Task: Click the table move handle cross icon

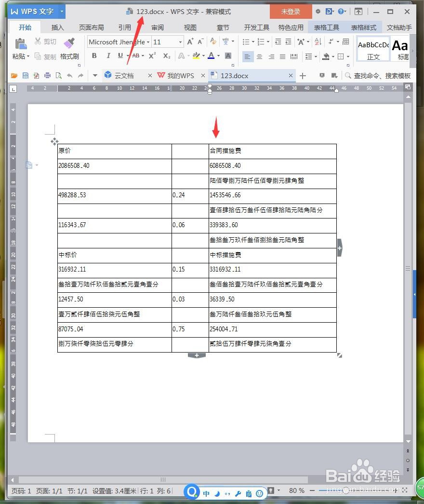Action: pyautogui.click(x=54, y=141)
